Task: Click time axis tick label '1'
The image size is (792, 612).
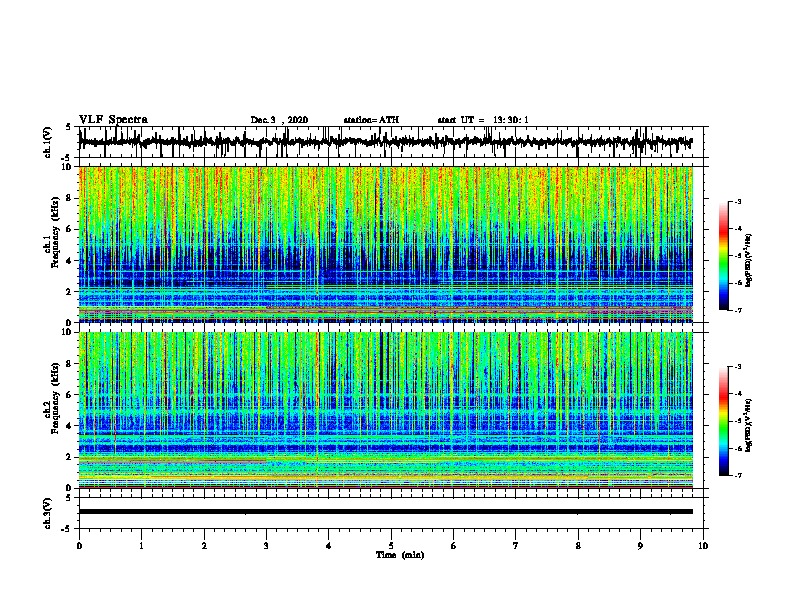Action: click(142, 546)
